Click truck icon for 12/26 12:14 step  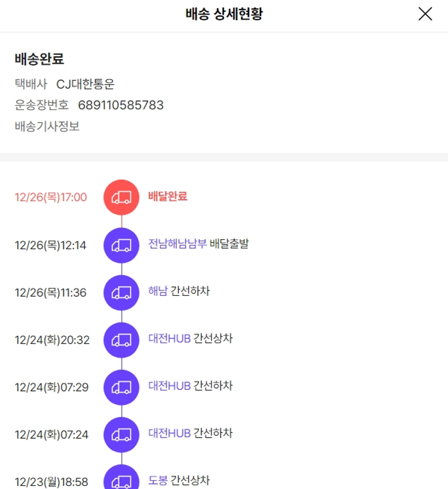pyautogui.click(x=121, y=244)
